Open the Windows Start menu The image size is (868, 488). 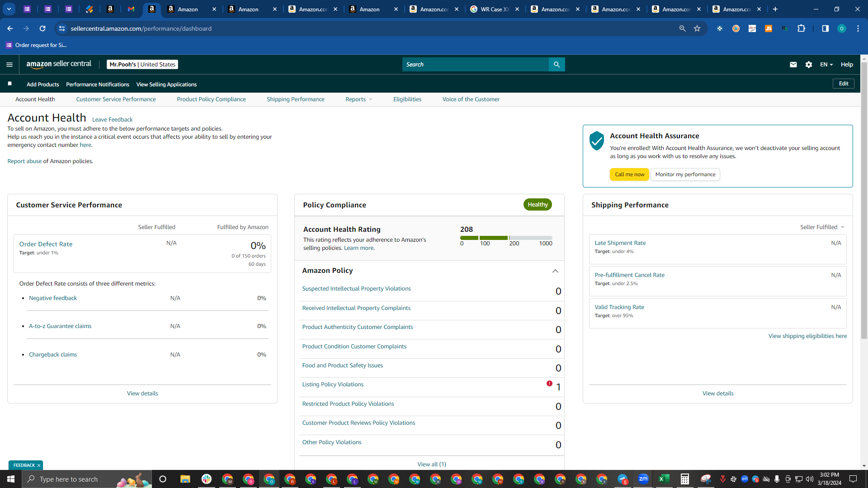[x=11, y=479]
